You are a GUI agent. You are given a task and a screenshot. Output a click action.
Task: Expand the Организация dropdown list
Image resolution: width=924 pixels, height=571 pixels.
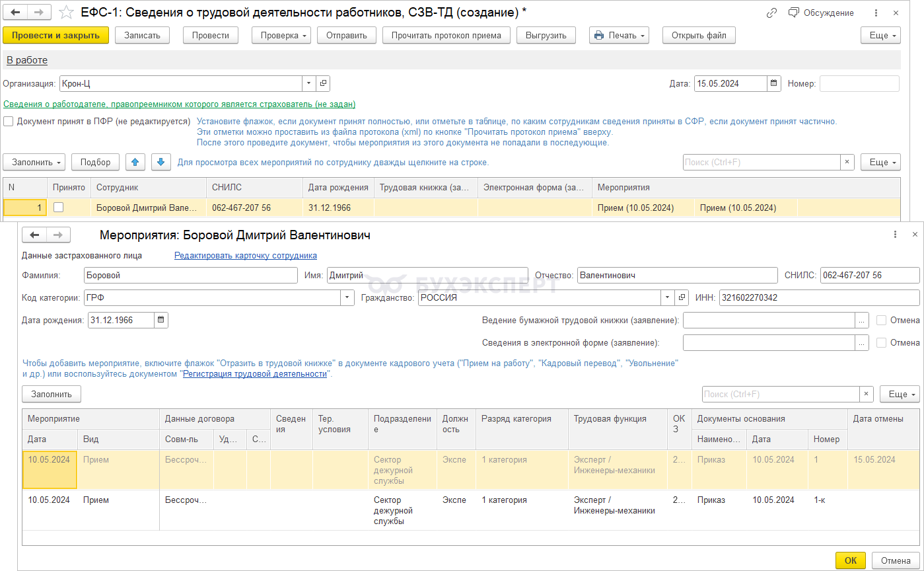[309, 84]
